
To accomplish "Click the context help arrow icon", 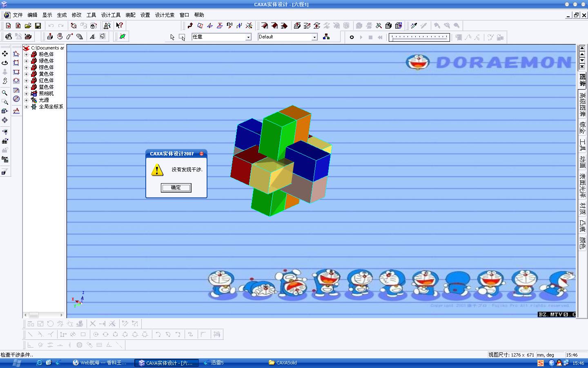I will point(119,26).
